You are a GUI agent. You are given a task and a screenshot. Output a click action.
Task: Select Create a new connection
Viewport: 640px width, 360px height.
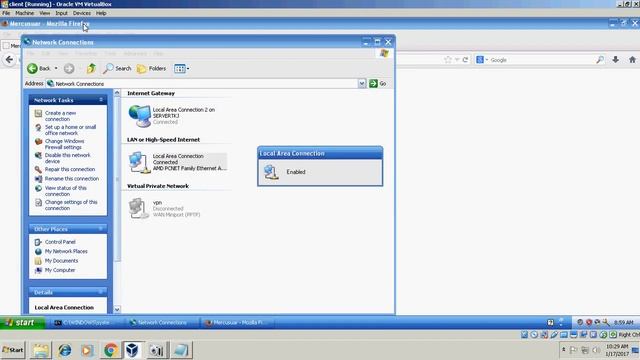click(60, 116)
